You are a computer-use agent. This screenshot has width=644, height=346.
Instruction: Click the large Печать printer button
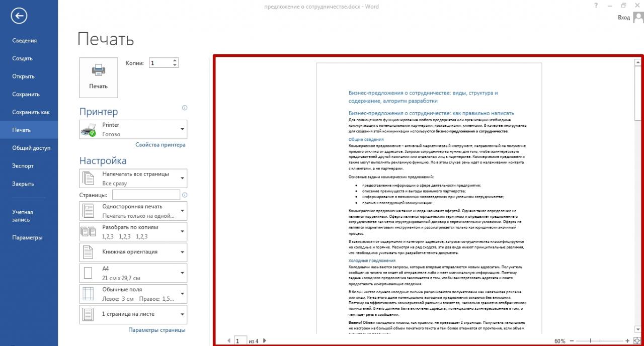click(99, 77)
